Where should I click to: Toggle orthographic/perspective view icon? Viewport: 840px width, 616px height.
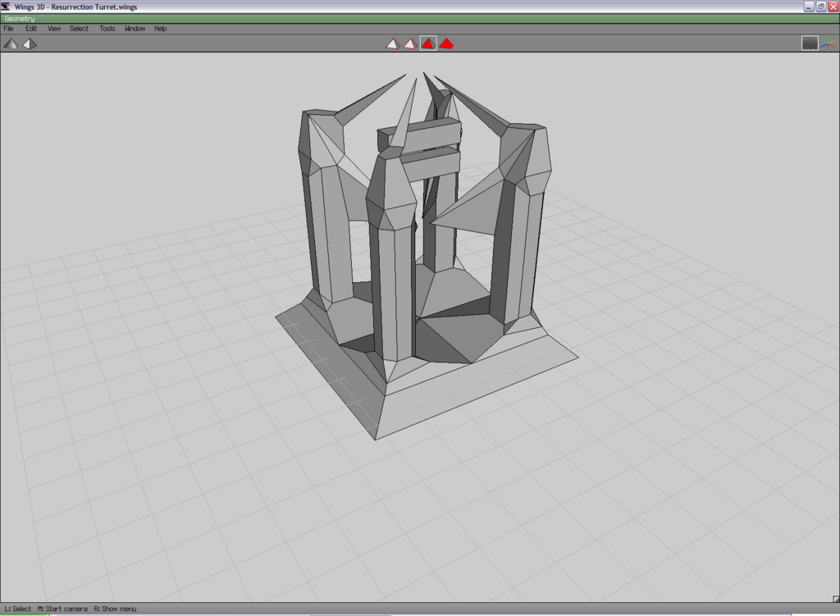(30, 43)
